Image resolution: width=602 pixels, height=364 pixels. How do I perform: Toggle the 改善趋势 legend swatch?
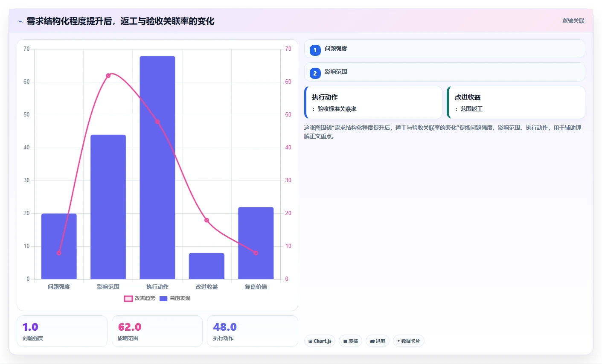tap(128, 298)
